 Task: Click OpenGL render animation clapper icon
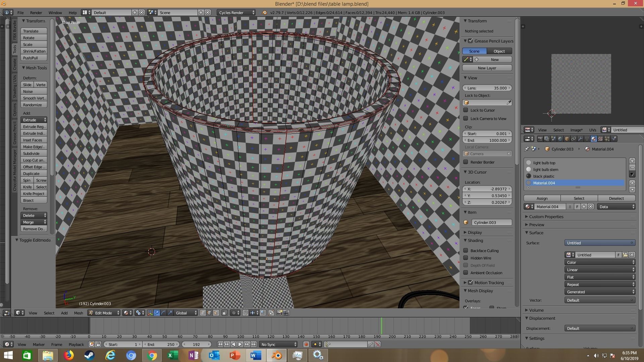[x=286, y=313]
